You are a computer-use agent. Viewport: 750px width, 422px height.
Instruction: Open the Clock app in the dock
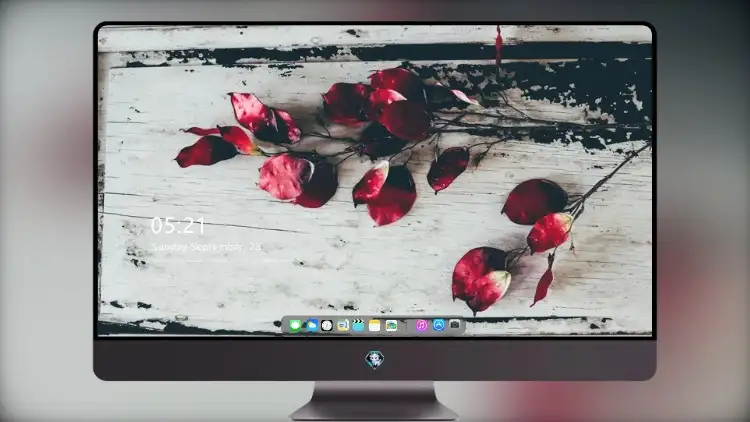click(x=327, y=326)
